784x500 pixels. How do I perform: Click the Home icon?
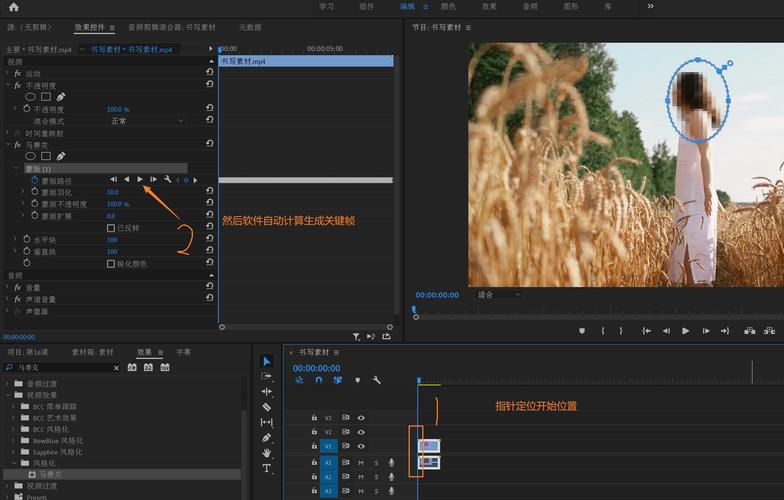(x=14, y=7)
